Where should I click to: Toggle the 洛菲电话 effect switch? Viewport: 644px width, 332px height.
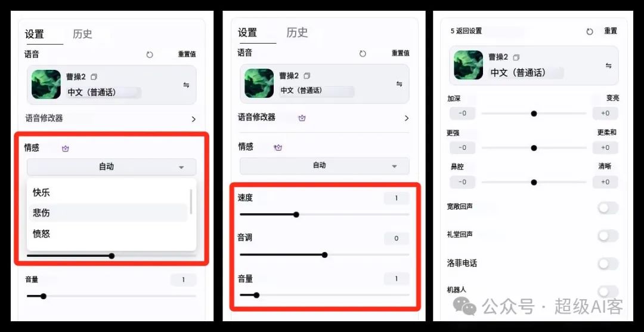(608, 264)
